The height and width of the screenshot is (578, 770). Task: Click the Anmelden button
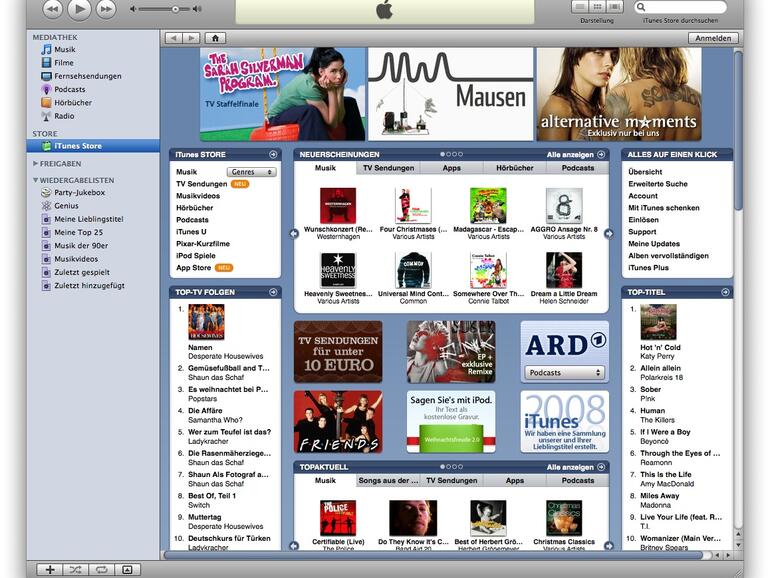pyautogui.click(x=713, y=38)
